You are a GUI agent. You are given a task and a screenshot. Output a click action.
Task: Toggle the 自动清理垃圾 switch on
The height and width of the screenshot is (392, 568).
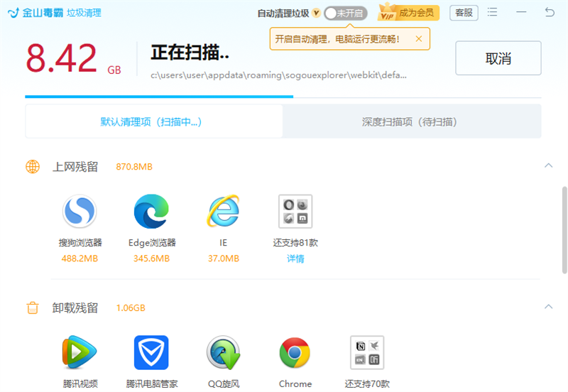345,13
